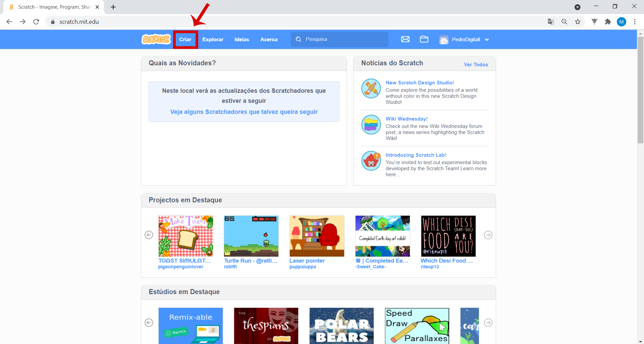
Task: Click the PedroDigitall avatar image
Action: [x=444, y=40]
